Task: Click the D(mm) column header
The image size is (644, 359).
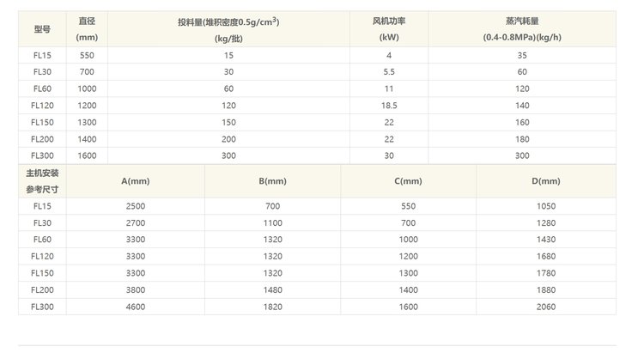Action: click(545, 180)
